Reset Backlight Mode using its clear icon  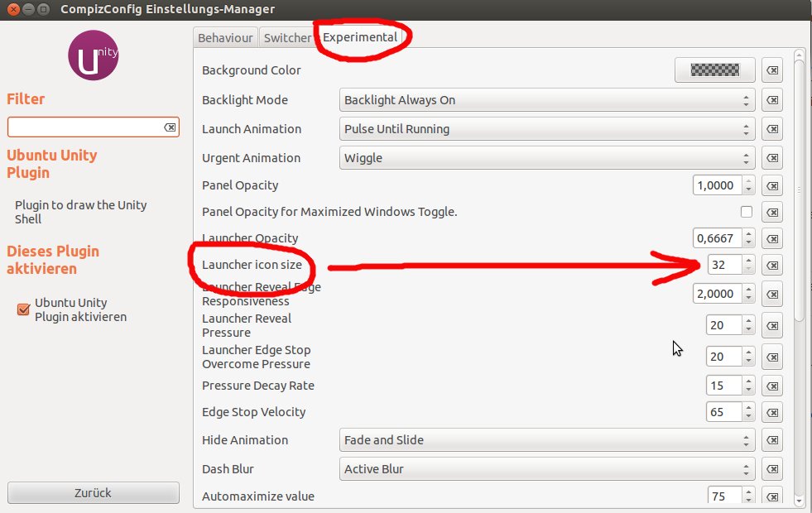[771, 100]
